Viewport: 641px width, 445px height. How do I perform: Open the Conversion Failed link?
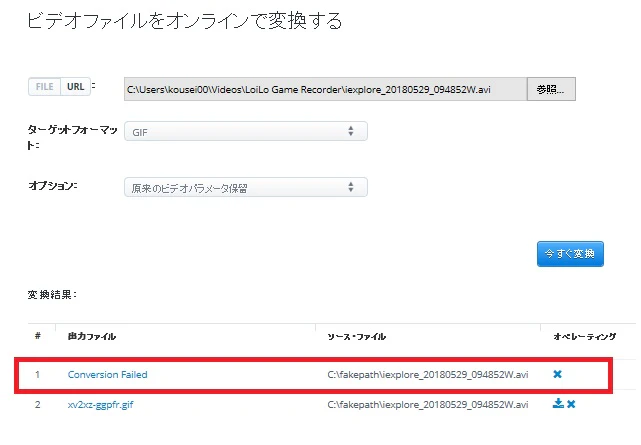[x=108, y=374]
